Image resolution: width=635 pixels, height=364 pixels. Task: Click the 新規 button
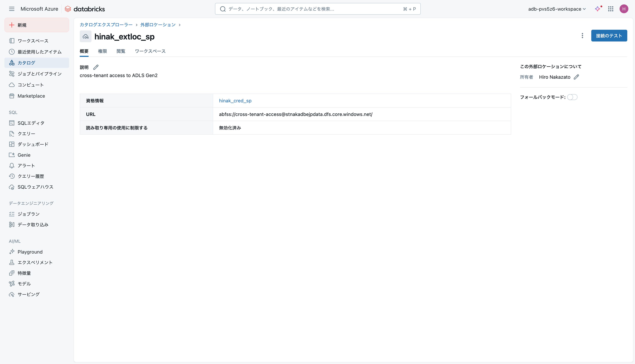coord(37,25)
